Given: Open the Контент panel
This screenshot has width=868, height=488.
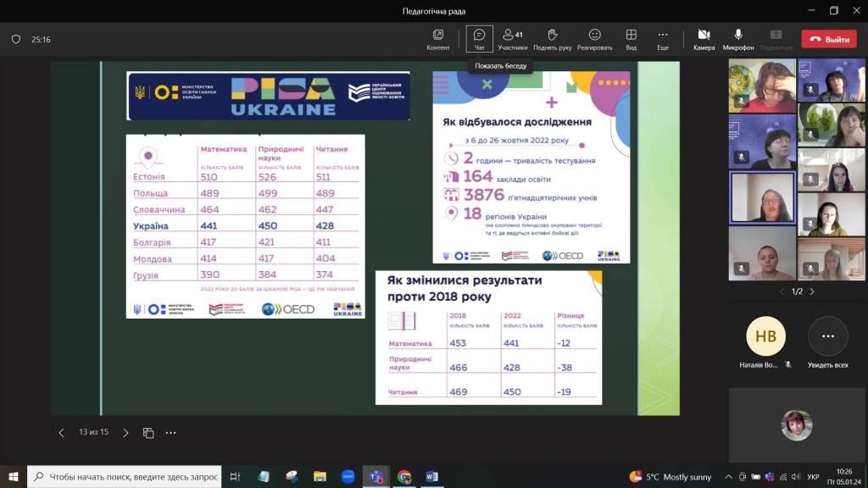Looking at the screenshot, I should 438,39.
